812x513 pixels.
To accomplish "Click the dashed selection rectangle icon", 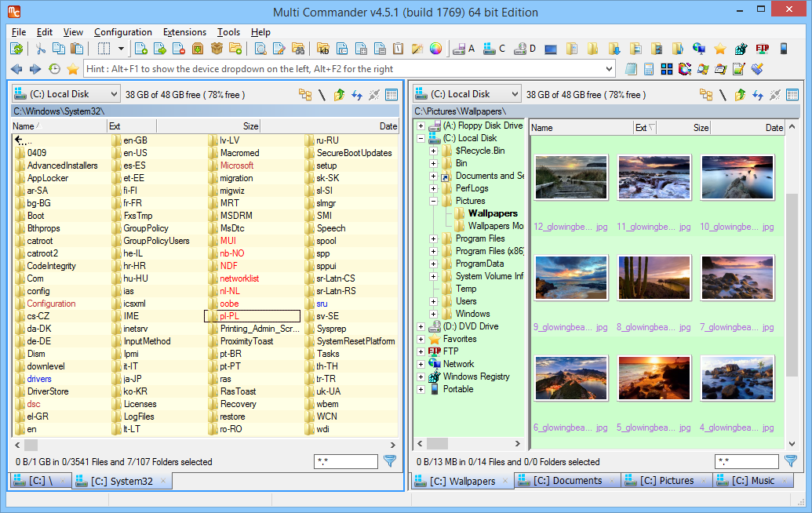I will pyautogui.click(x=104, y=49).
